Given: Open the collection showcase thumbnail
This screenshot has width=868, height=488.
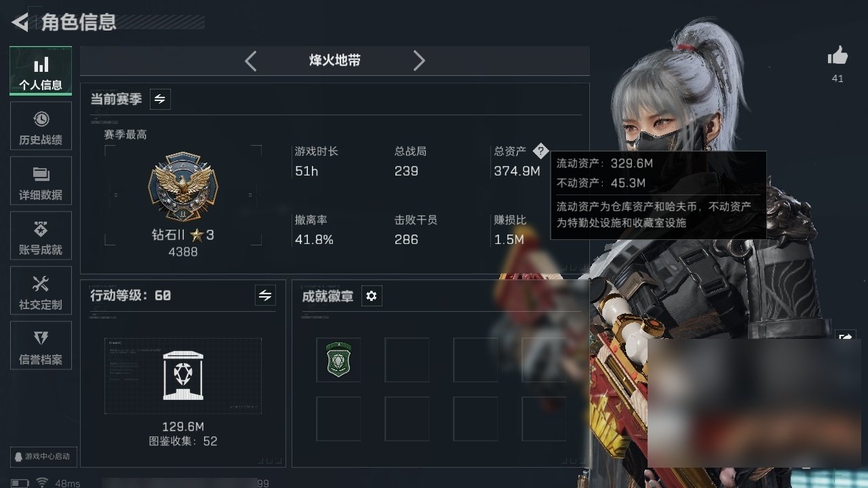Looking at the screenshot, I should coord(182,375).
